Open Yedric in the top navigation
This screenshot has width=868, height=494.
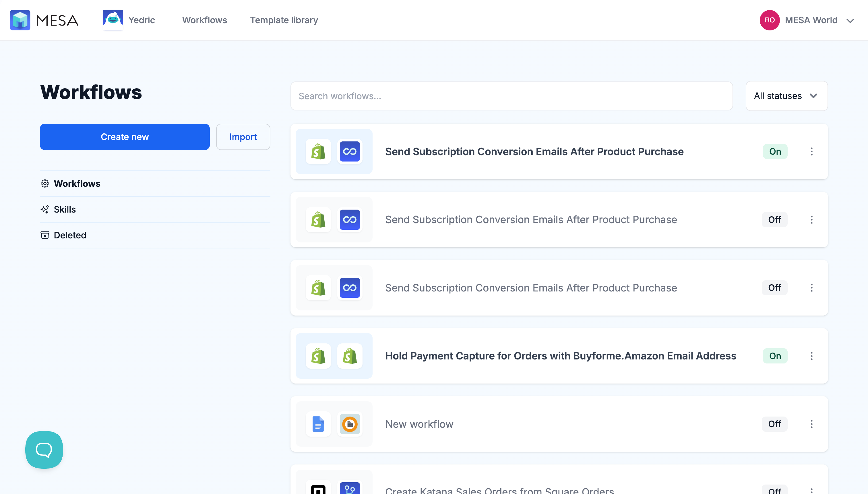click(x=142, y=20)
